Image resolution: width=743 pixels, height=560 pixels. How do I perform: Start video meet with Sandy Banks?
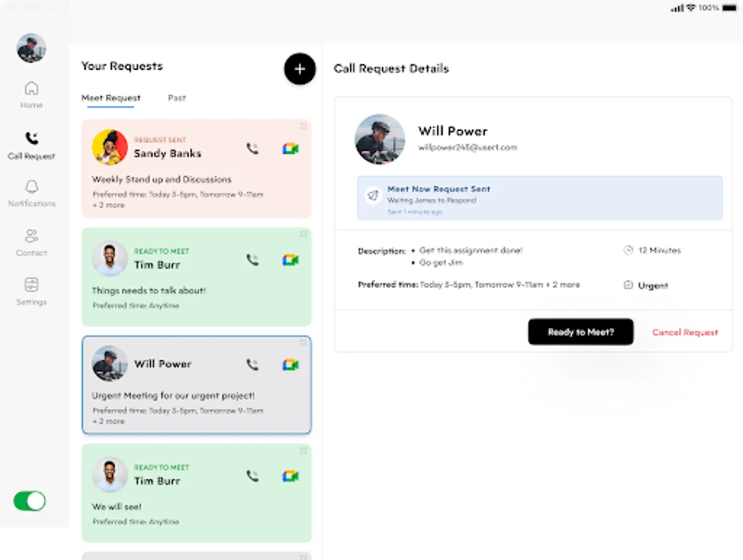coord(290,149)
